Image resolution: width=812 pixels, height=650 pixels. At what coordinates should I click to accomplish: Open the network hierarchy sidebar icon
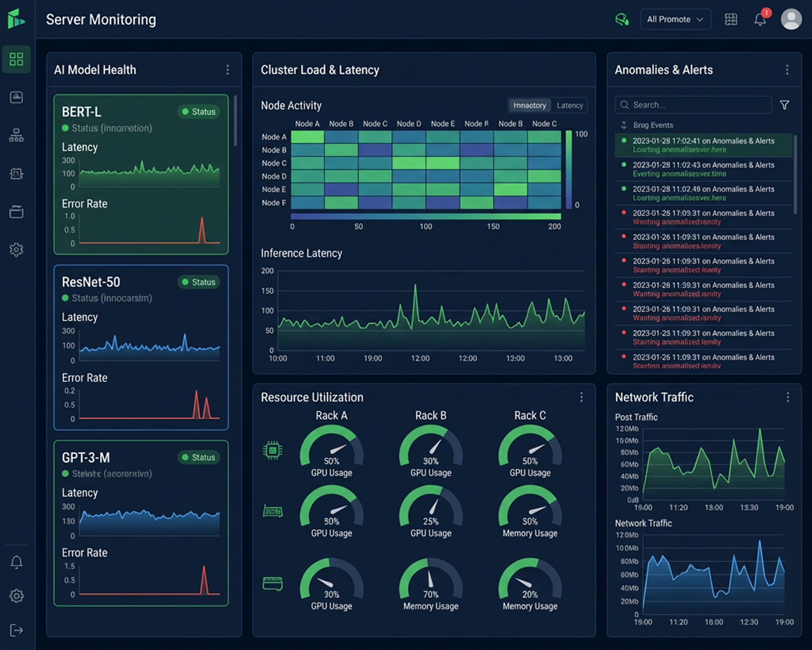[16, 136]
